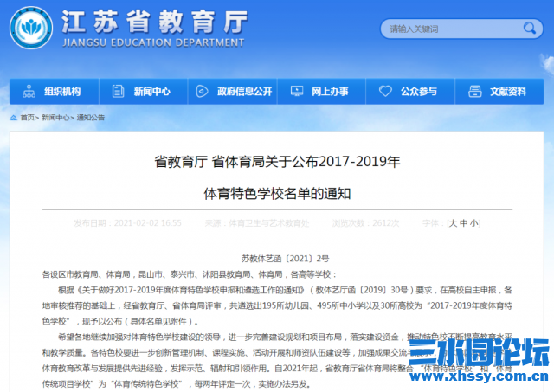This screenshot has height=392, width=554.
Task: Focus the 请输入关键词 search field
Action: pyautogui.click(x=461, y=29)
